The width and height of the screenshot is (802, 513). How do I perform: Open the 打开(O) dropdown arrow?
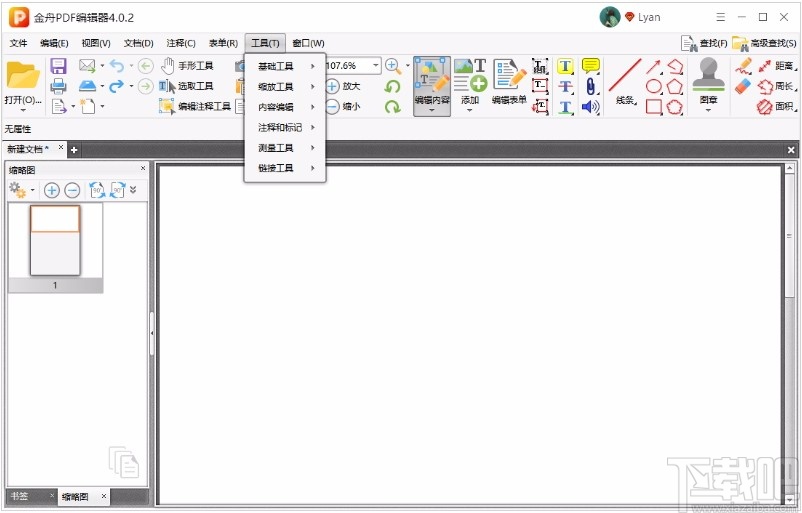pos(23,110)
